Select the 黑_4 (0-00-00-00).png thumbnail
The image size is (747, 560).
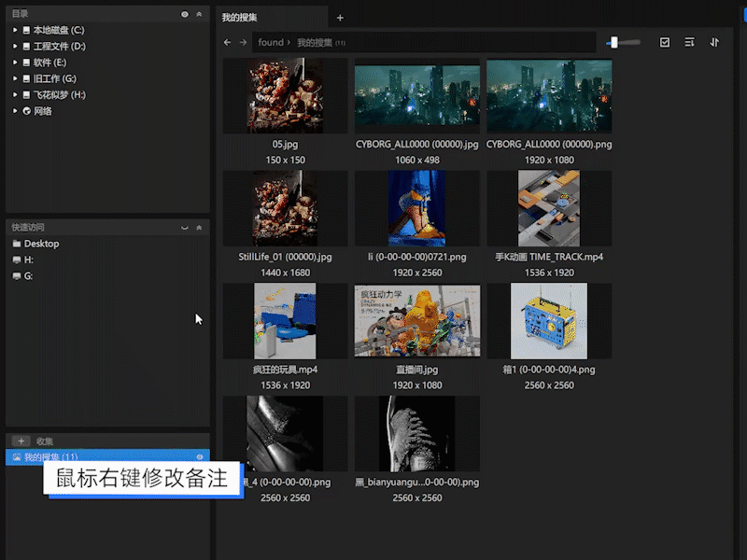tap(285, 433)
